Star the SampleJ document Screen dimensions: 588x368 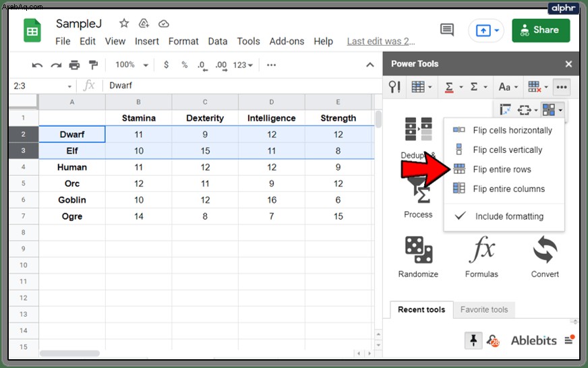[124, 24]
